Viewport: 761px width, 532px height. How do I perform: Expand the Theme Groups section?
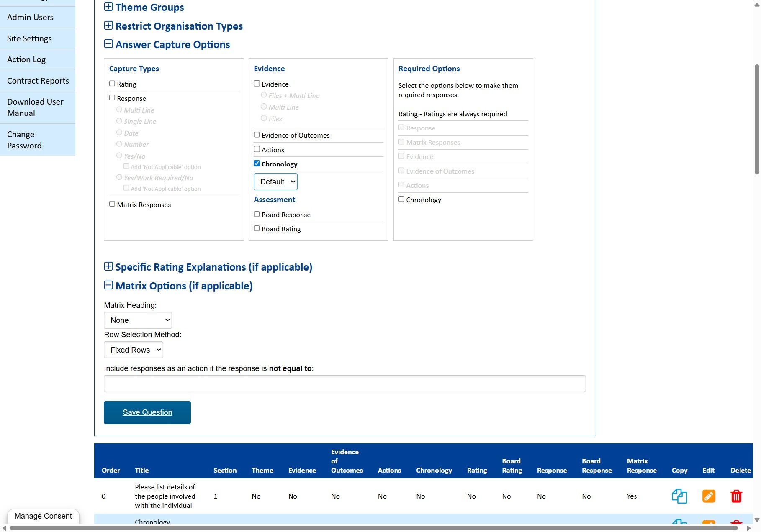(108, 7)
